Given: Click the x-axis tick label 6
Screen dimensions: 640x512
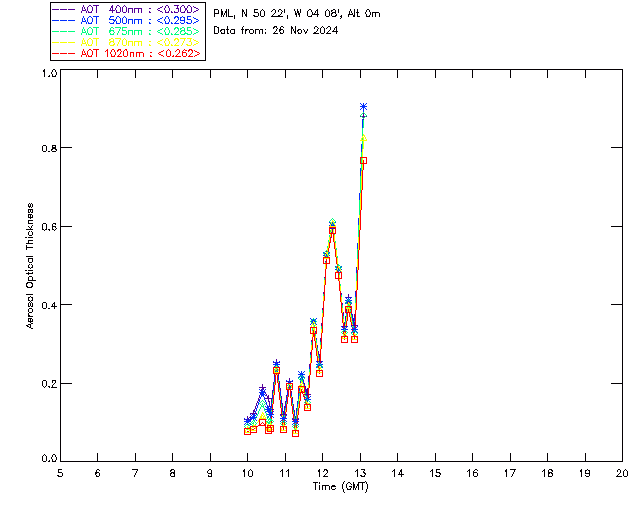Looking at the screenshot, I should pos(98,473).
